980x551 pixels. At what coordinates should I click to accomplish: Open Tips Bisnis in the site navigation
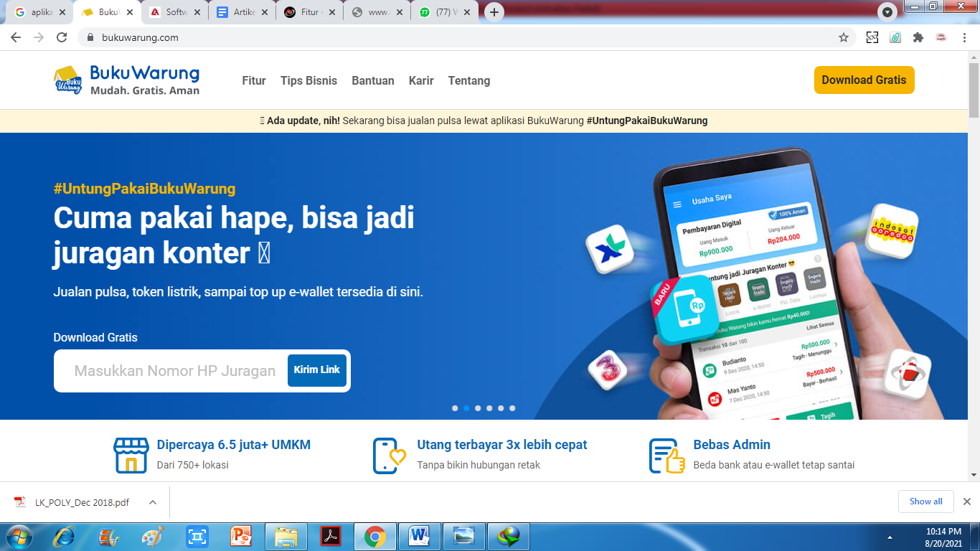308,80
